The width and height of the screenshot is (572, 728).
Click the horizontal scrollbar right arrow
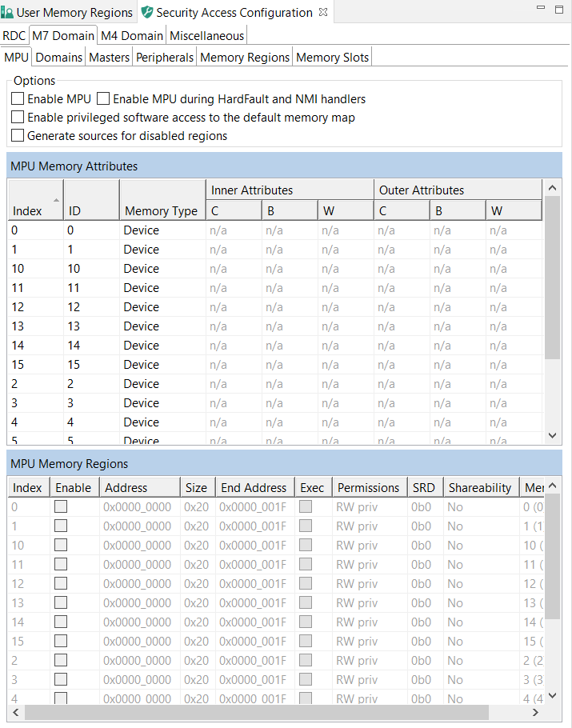coord(551,712)
